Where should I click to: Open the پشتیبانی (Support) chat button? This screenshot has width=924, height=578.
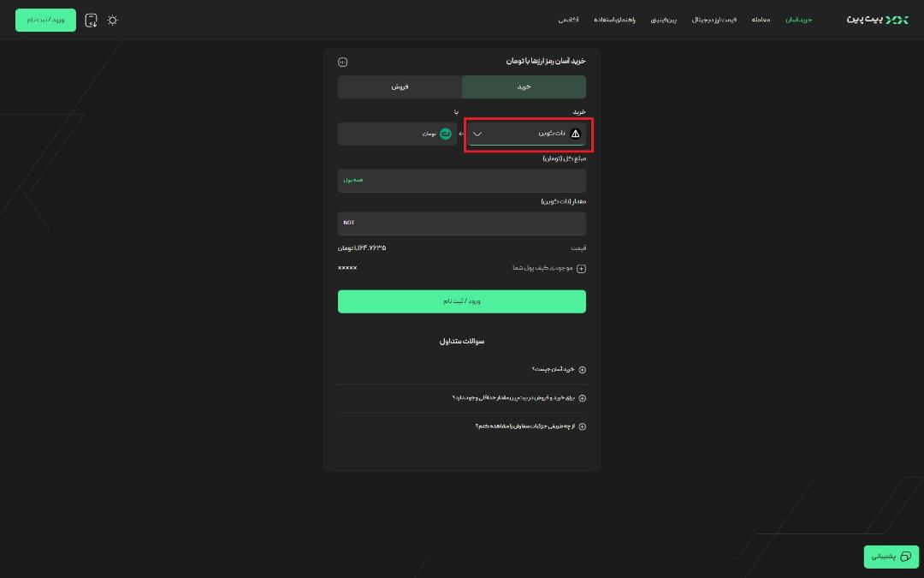click(891, 557)
